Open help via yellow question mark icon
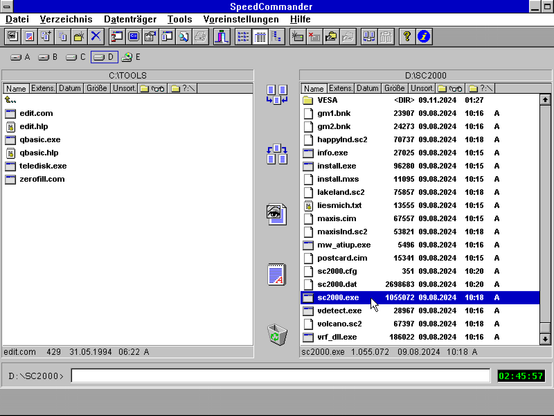Image resolution: width=554 pixels, height=416 pixels. [x=407, y=36]
